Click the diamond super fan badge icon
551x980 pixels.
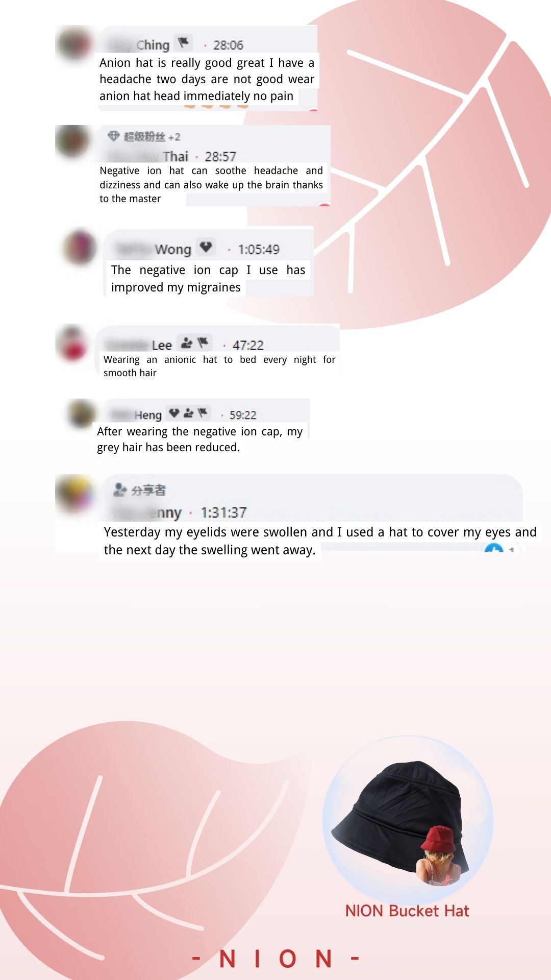click(x=113, y=136)
